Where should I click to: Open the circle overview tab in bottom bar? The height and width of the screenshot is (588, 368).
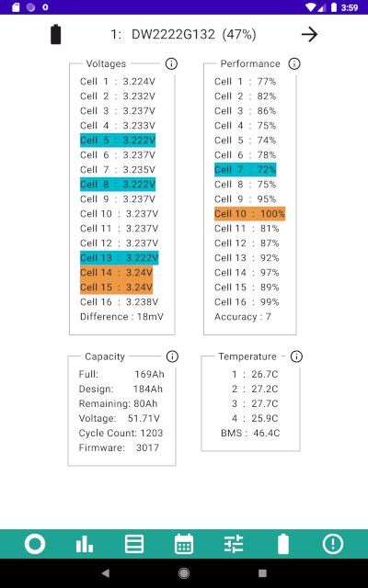(x=35, y=544)
